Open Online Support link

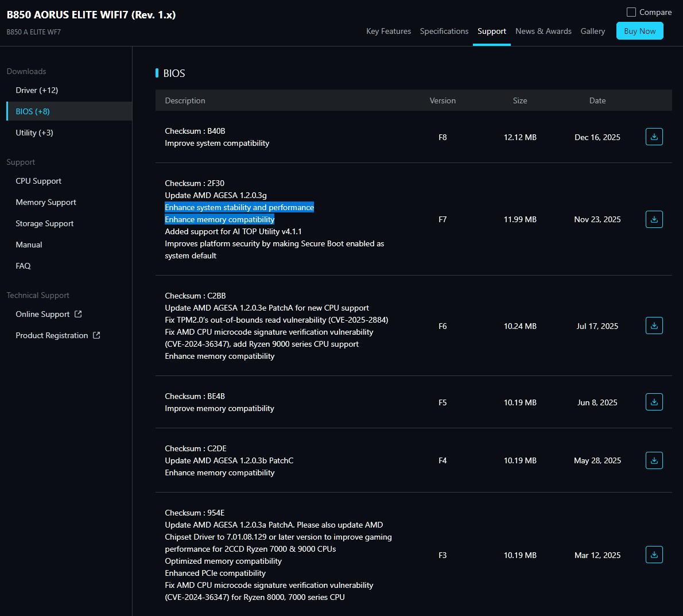pyautogui.click(x=42, y=314)
